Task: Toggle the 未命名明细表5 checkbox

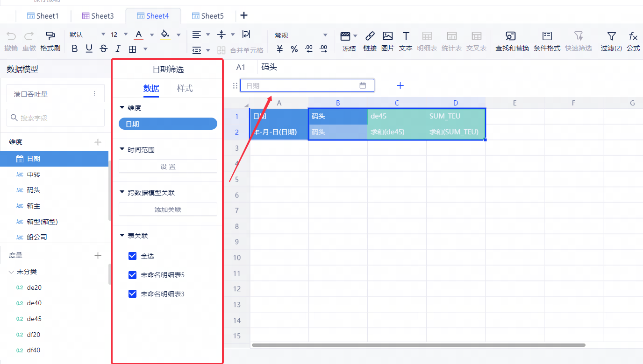Action: [132, 275]
